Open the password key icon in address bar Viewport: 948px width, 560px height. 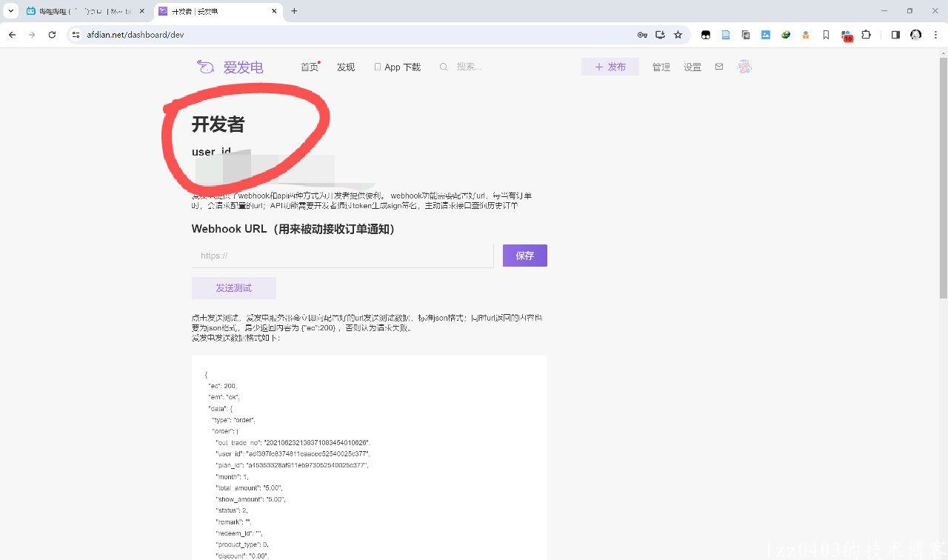click(642, 35)
